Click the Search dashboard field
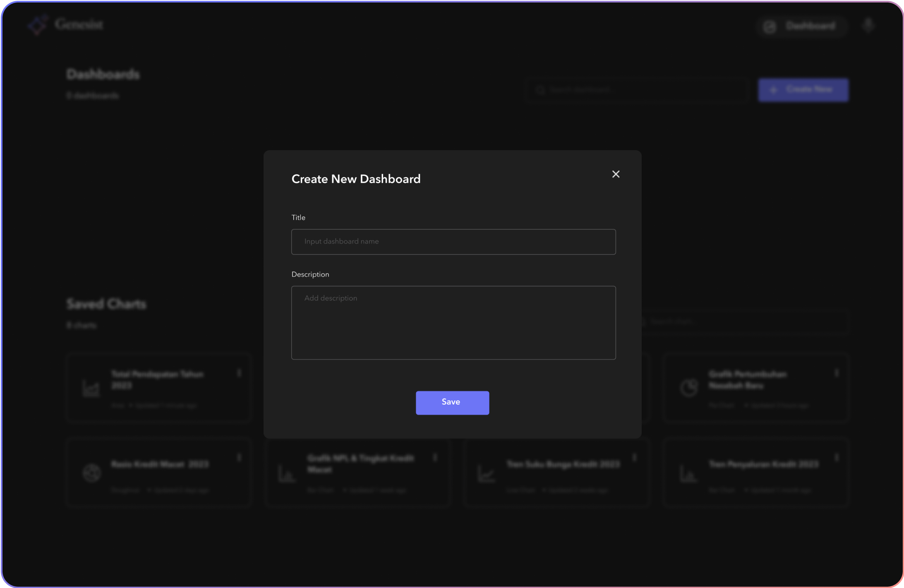 (637, 90)
